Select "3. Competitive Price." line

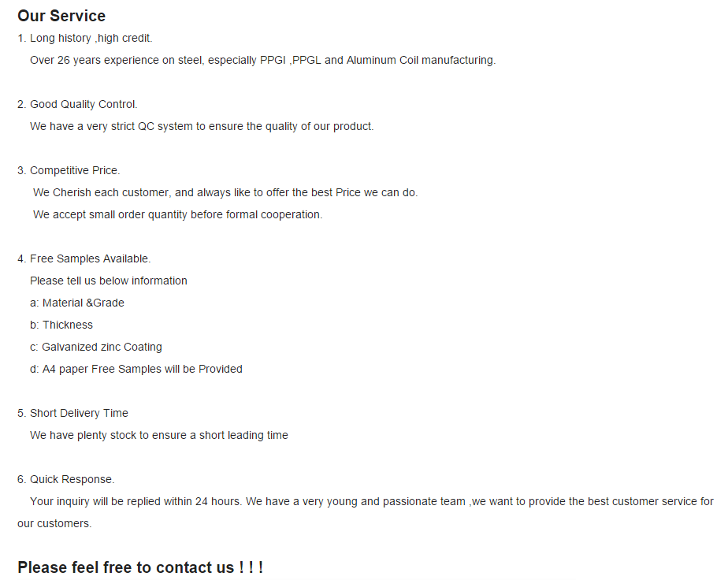(x=69, y=170)
